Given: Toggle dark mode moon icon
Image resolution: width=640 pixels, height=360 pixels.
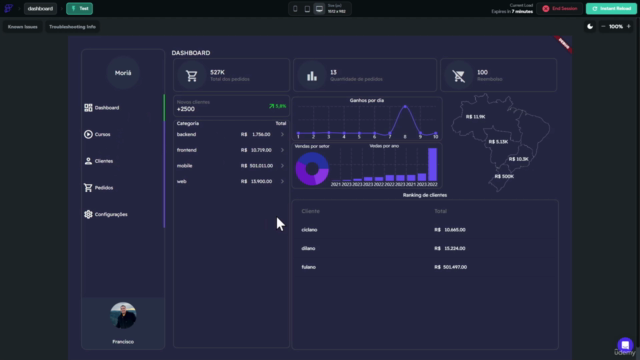Looking at the screenshot, I should (x=590, y=27).
